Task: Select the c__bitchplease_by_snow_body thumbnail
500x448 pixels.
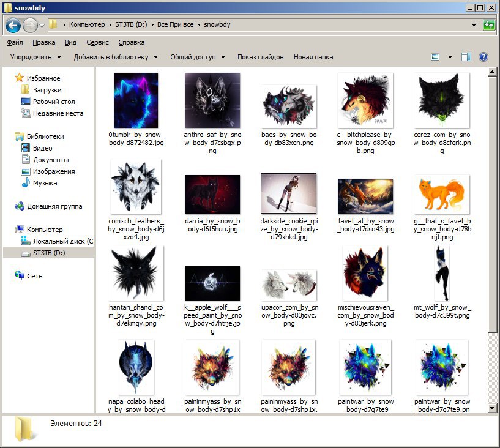Action: [365, 100]
